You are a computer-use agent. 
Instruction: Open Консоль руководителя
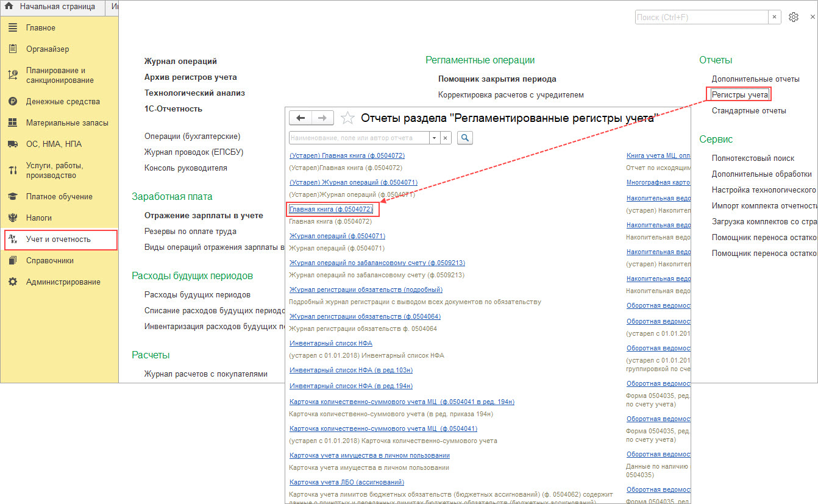185,168
